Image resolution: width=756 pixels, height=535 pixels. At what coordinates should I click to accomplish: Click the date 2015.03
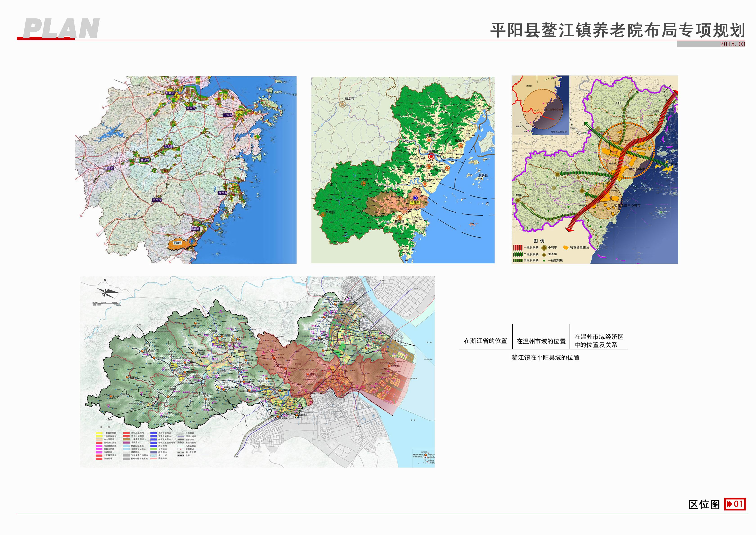pyautogui.click(x=732, y=44)
